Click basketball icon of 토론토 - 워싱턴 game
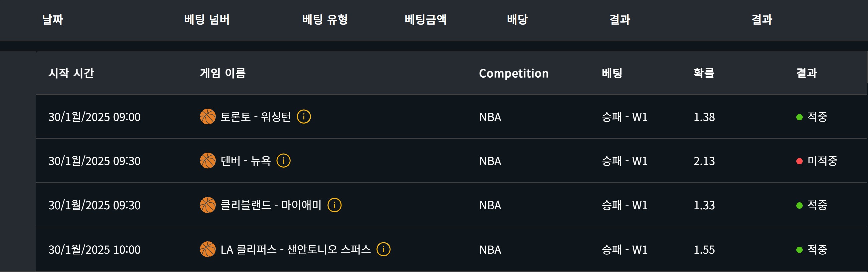 point(208,117)
